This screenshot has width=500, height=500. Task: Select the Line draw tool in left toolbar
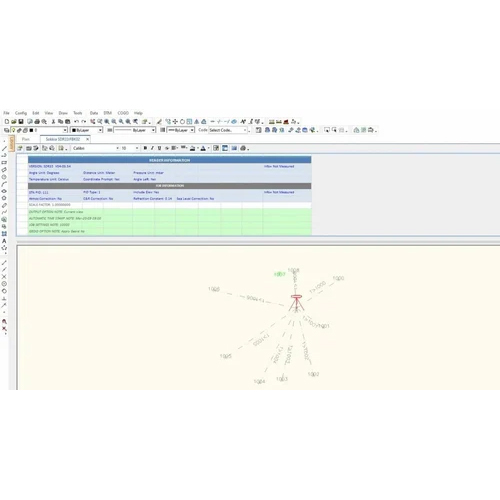point(4,148)
